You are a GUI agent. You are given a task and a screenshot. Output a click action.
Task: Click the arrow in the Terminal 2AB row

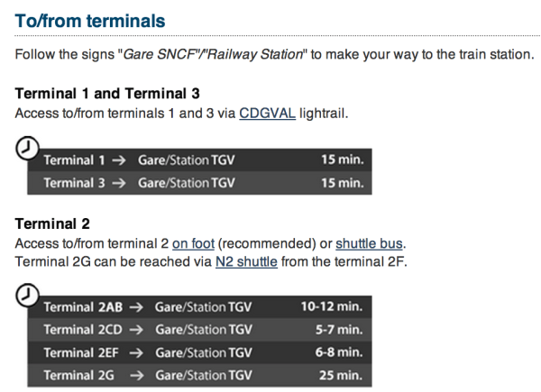[136, 307]
